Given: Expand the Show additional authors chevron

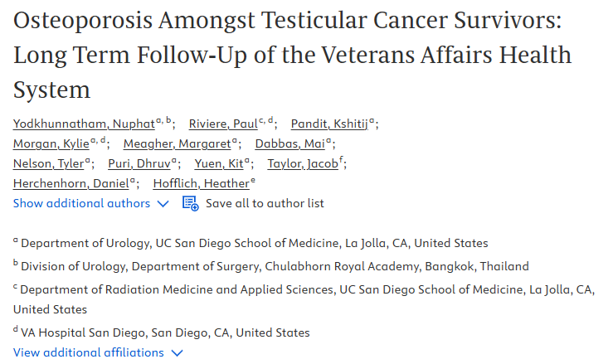Looking at the screenshot, I should coord(163,204).
